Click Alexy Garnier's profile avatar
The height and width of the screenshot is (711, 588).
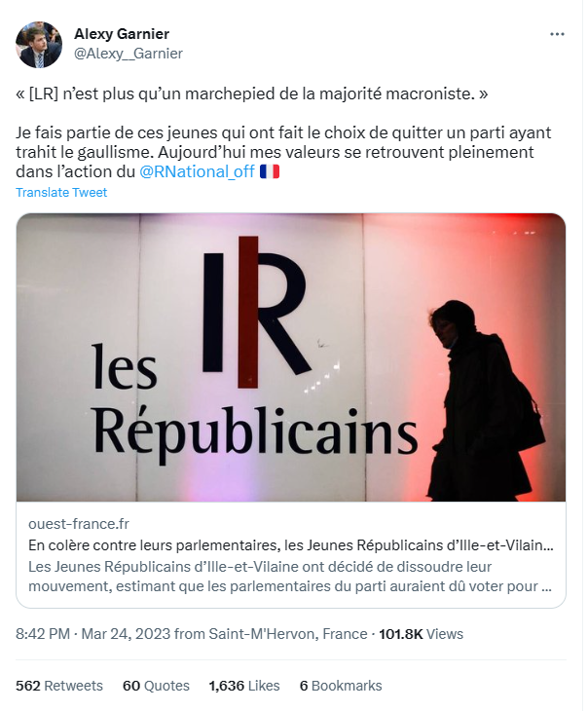[x=39, y=45]
